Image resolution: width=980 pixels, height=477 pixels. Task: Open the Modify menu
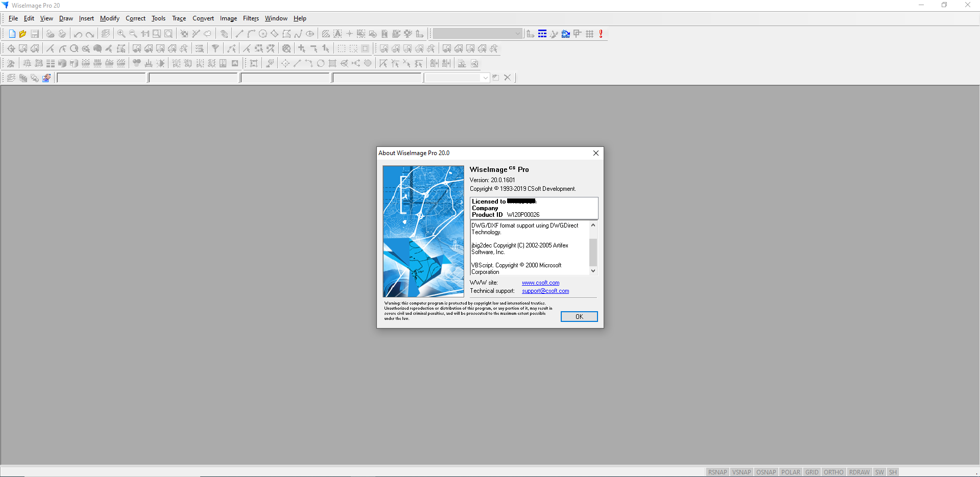coord(110,18)
